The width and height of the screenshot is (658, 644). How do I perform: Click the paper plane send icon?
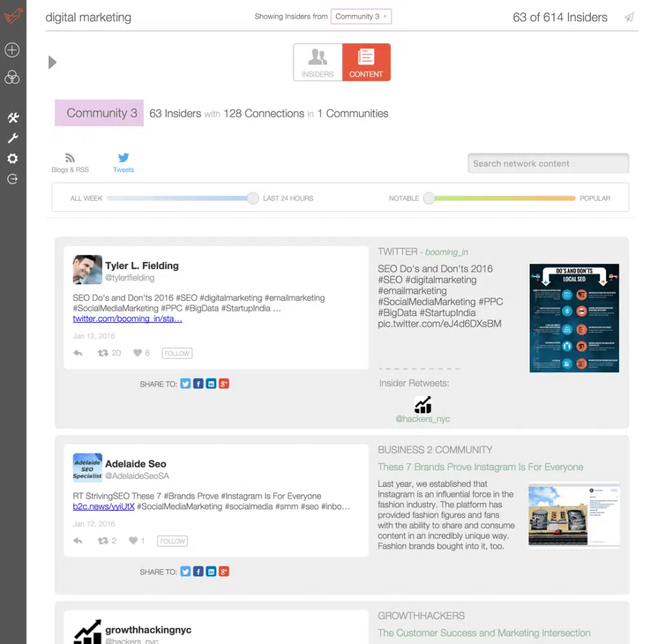[x=629, y=17]
